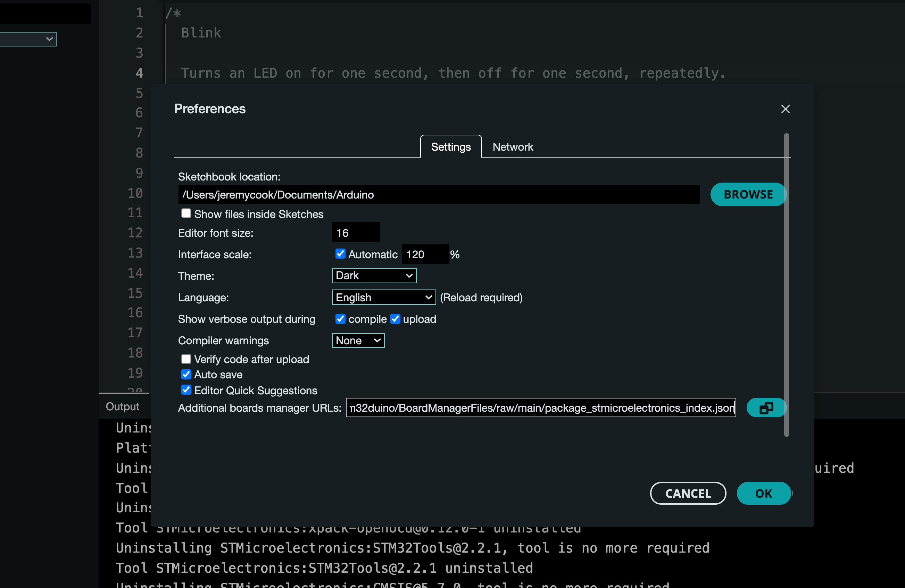
Task: Click the CANCEL button
Action: pyautogui.click(x=688, y=493)
